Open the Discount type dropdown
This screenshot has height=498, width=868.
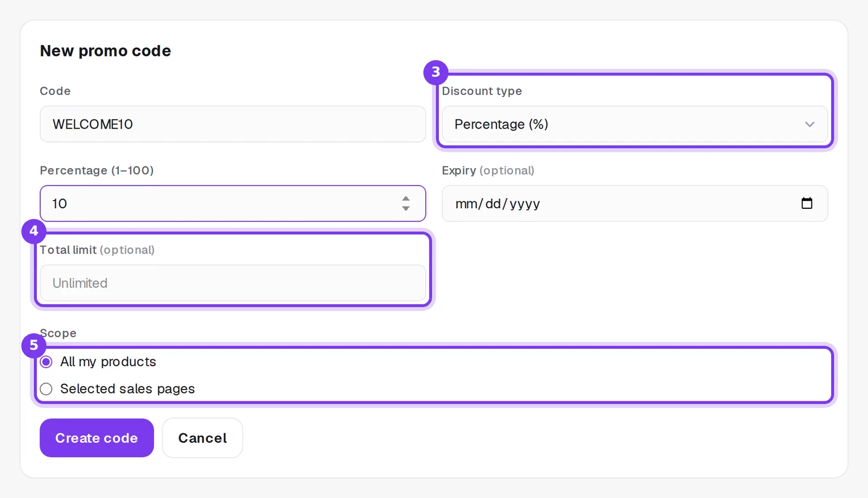635,124
